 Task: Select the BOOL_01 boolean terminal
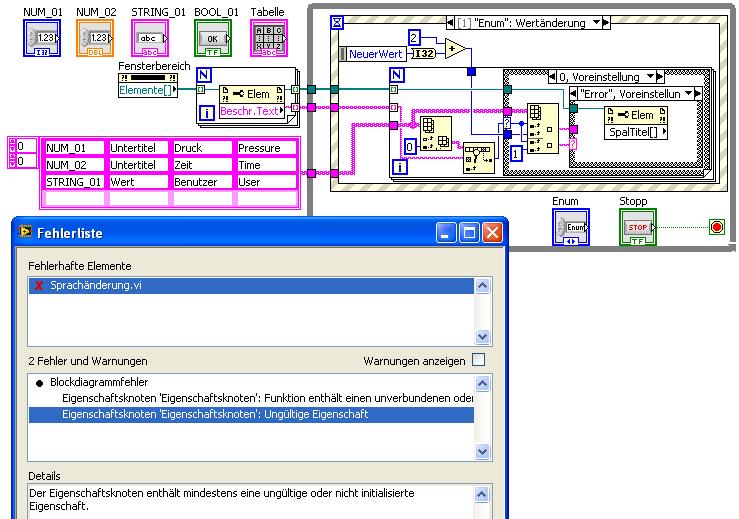tap(213, 38)
